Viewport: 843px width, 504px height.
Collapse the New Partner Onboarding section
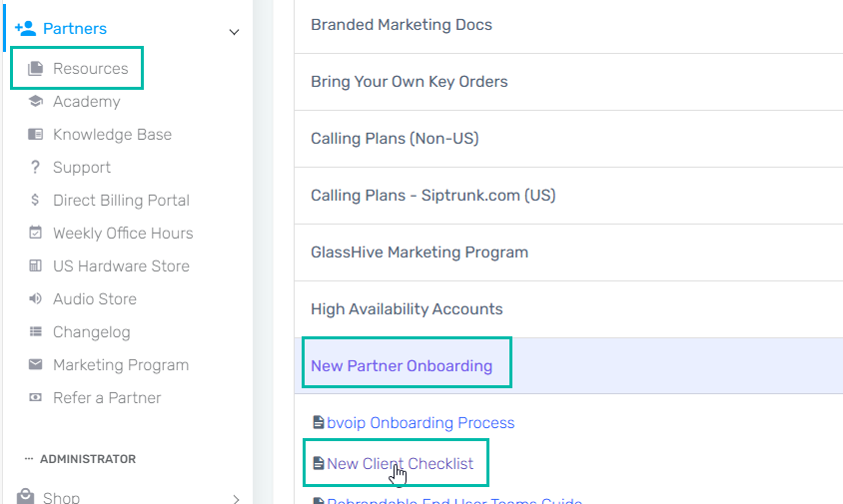pyautogui.click(x=402, y=366)
